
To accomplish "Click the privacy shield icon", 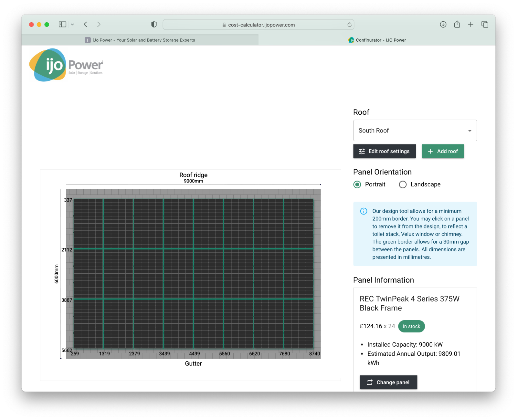I will [x=154, y=25].
